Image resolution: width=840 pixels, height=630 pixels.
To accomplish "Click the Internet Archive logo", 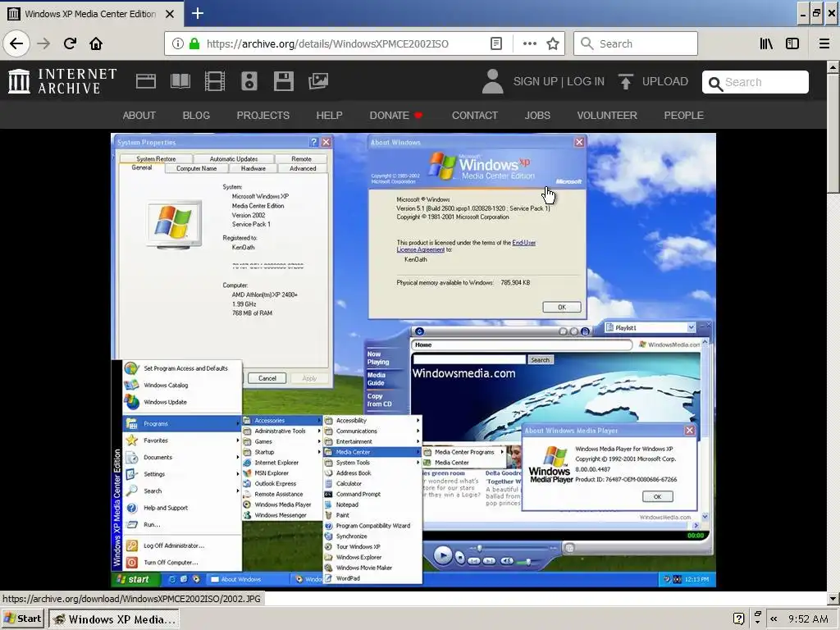I will pyautogui.click(x=62, y=81).
